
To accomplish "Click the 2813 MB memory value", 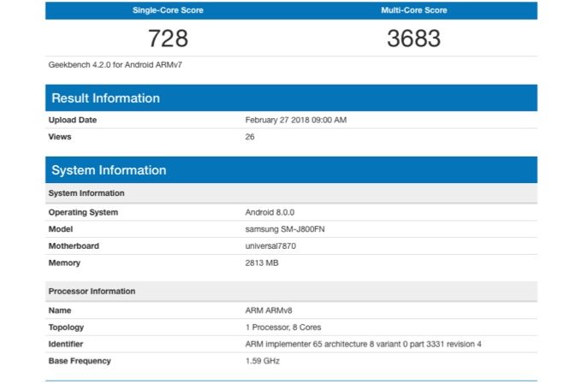I will point(262,263).
